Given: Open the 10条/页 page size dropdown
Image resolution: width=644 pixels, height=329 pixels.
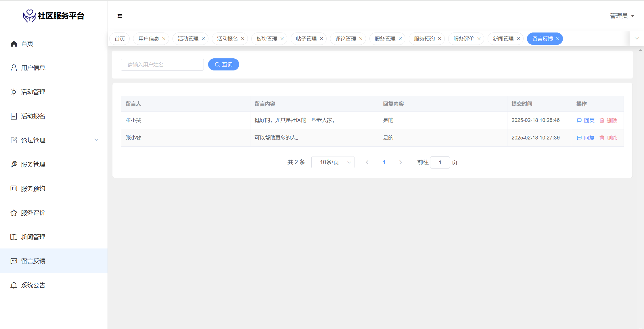Looking at the screenshot, I should [x=333, y=162].
